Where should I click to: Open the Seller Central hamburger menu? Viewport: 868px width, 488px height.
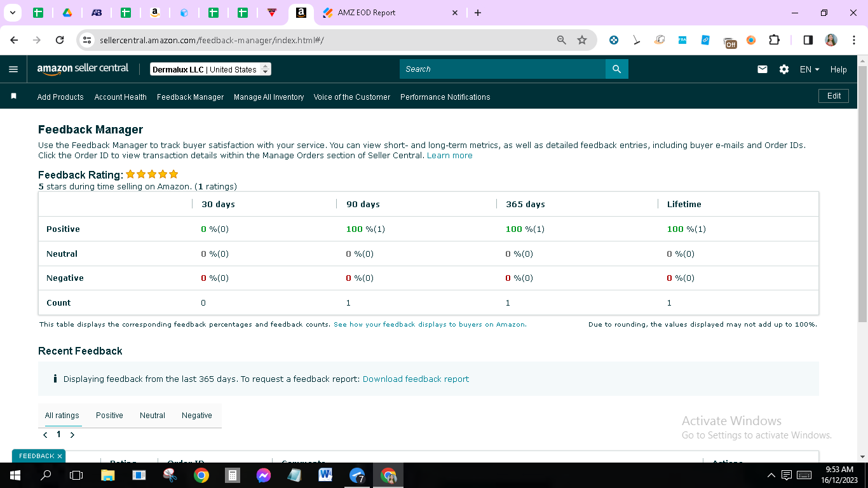13,69
